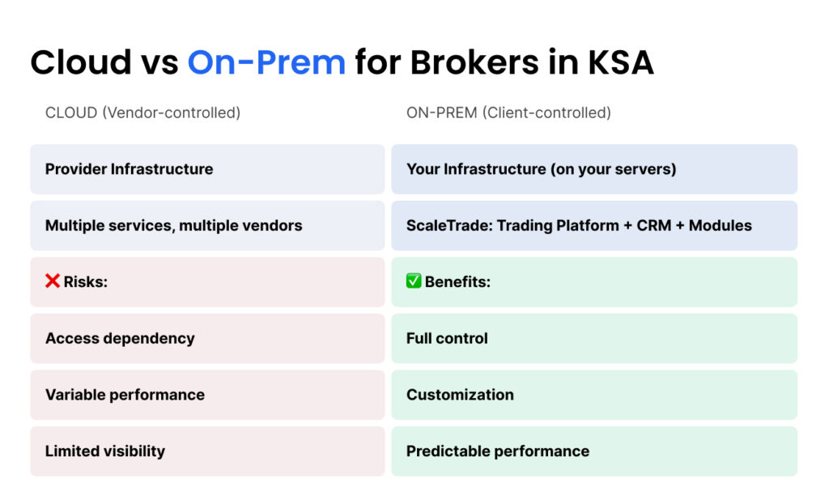Select 'Multiple services, multiple vendors' row
This screenshot has width=829, height=504.
(x=207, y=226)
